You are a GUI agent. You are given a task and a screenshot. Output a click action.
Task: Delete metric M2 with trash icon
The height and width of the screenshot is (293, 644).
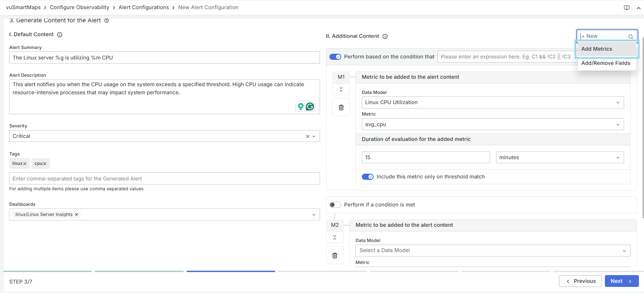click(x=334, y=255)
